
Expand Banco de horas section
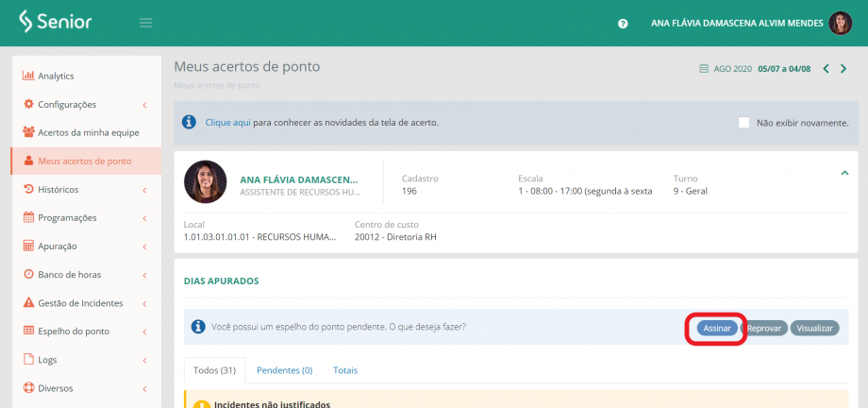click(x=69, y=274)
